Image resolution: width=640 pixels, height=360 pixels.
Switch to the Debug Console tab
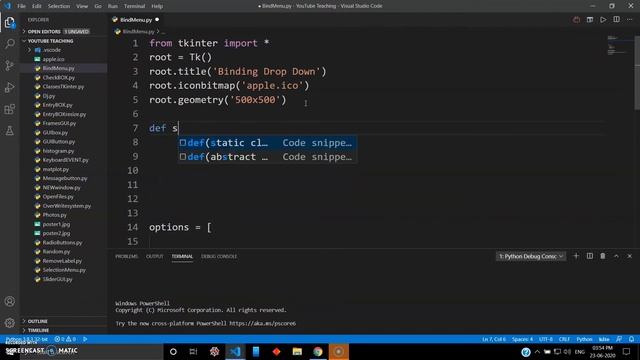(x=219, y=256)
